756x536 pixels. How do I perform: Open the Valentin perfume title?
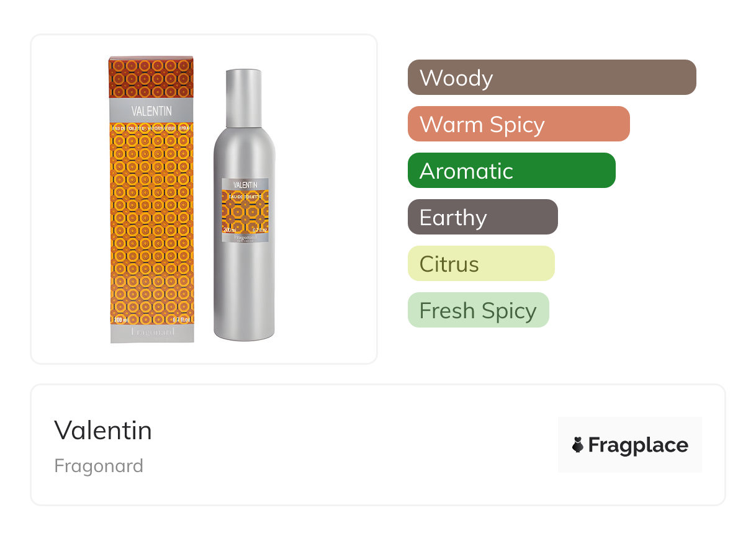103,430
